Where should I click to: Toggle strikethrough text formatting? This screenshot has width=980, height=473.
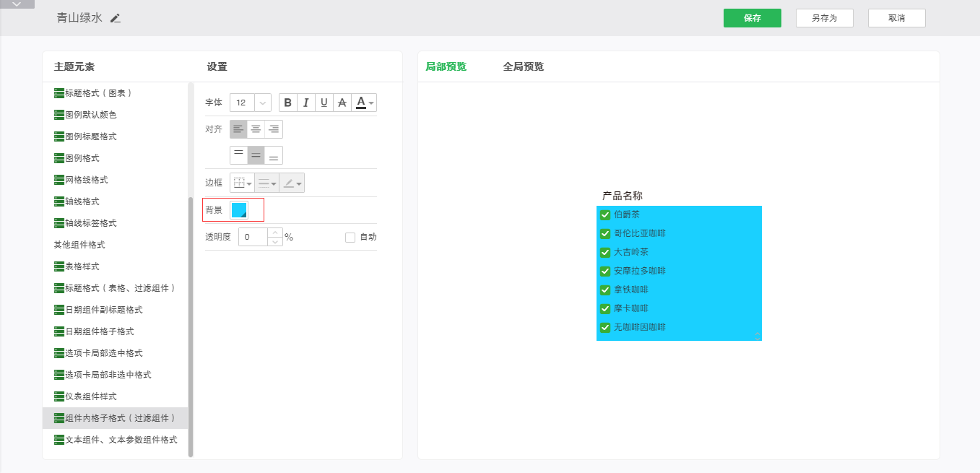click(x=342, y=103)
